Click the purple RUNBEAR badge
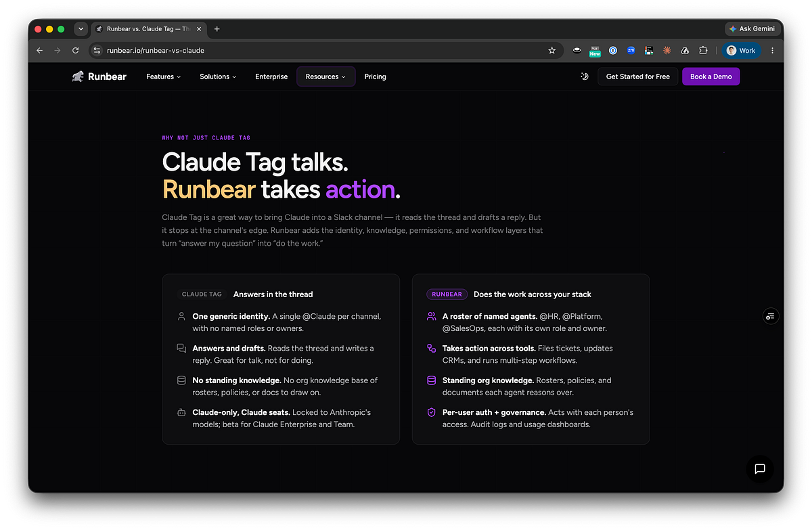The width and height of the screenshot is (812, 530). coord(447,294)
